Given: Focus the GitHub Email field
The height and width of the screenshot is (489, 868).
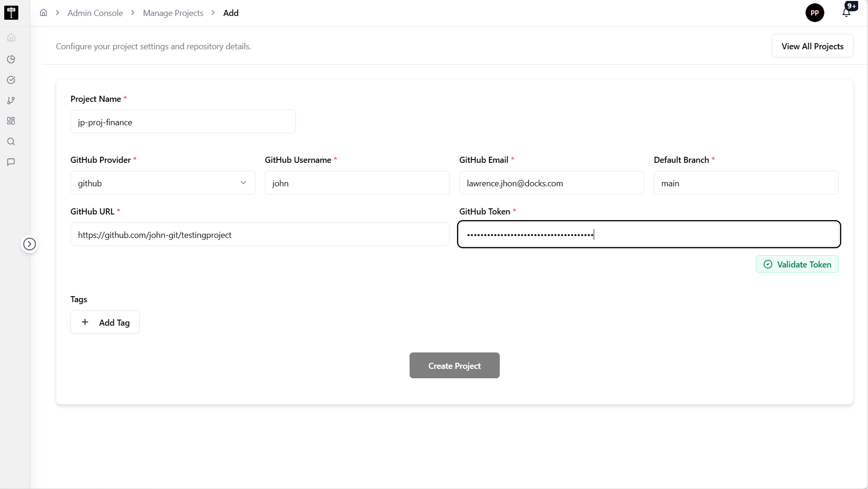Looking at the screenshot, I should click(x=552, y=183).
